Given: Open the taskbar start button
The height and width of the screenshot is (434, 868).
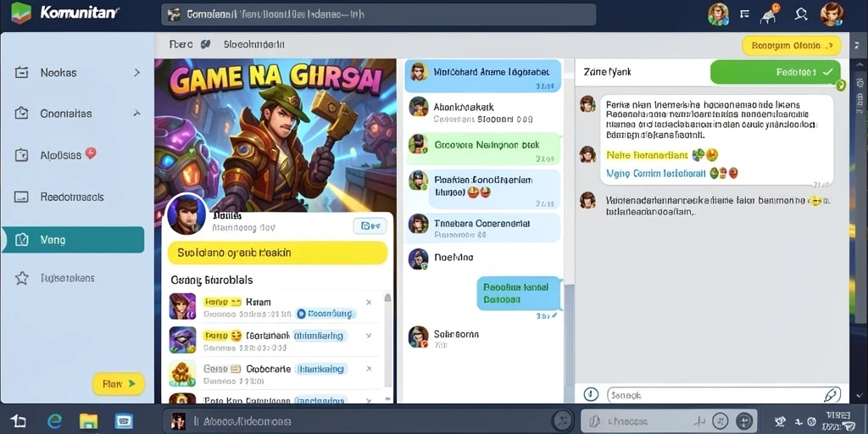Looking at the screenshot, I should click(x=19, y=420).
